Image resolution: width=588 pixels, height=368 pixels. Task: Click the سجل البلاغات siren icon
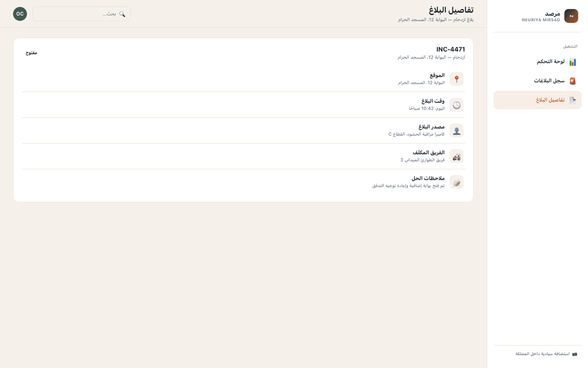coord(572,81)
